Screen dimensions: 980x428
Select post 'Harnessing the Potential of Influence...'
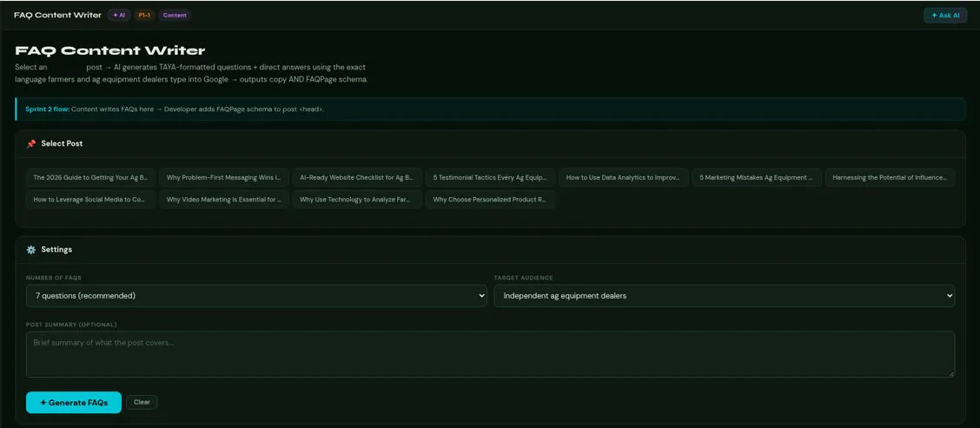(x=890, y=177)
